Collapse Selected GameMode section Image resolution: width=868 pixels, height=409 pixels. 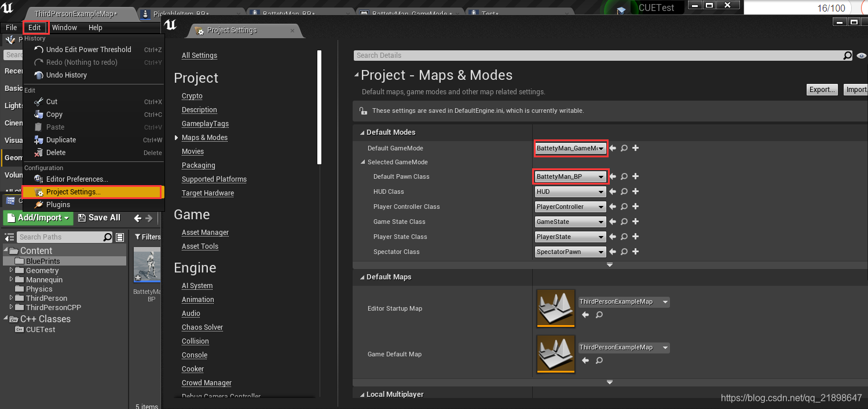[362, 163]
